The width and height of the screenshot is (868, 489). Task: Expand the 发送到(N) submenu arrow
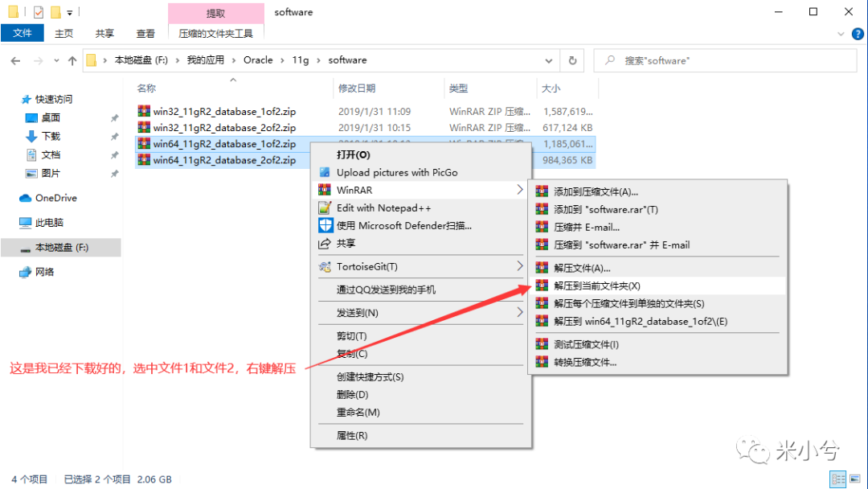(x=519, y=312)
